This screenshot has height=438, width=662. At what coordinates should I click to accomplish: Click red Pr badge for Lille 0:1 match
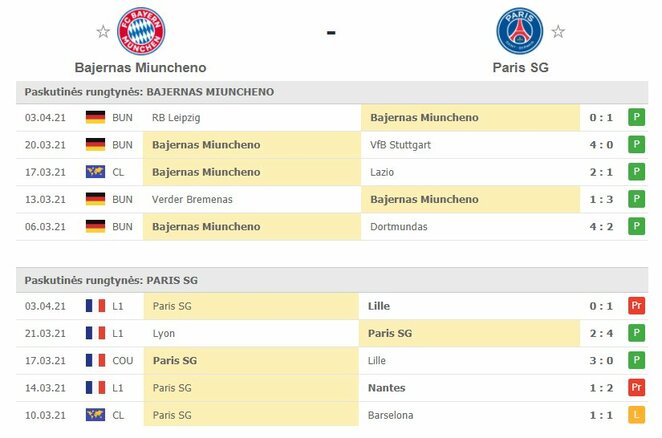(636, 306)
